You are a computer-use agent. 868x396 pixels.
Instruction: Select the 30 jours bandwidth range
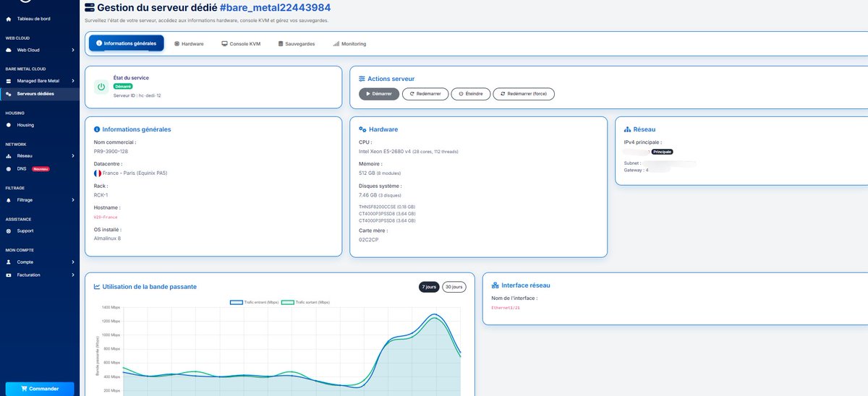454,287
